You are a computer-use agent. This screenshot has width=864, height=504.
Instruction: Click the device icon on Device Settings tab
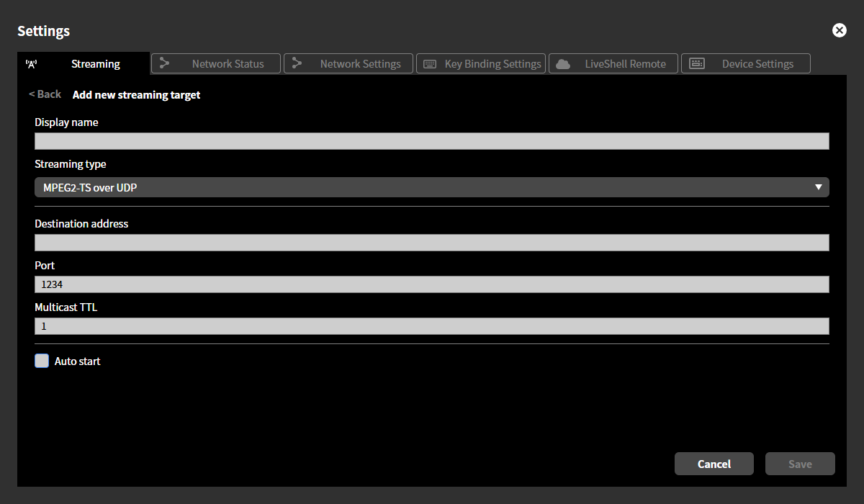(x=697, y=63)
